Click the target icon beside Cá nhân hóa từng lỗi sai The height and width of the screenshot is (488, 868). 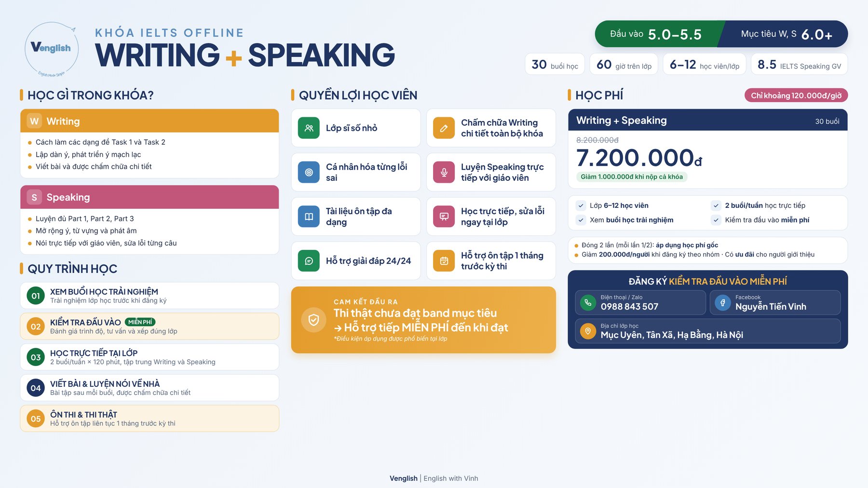coord(309,172)
